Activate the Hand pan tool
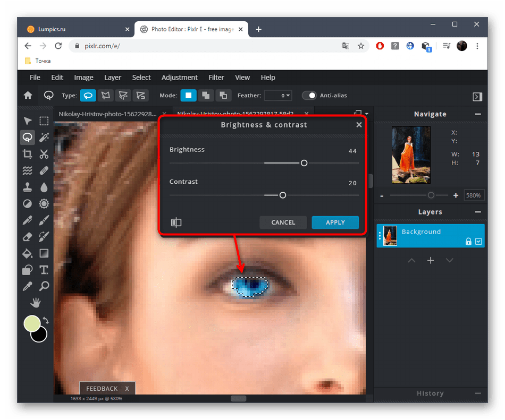Viewport: 505px width, 420px height. point(36,303)
